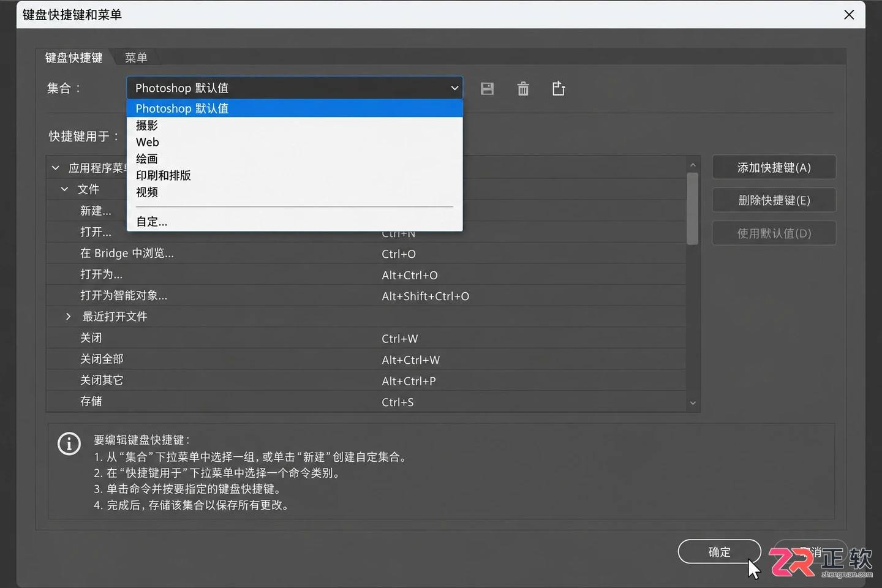This screenshot has width=882, height=588.
Task: Select 视频 from the set list
Action: click(295, 192)
